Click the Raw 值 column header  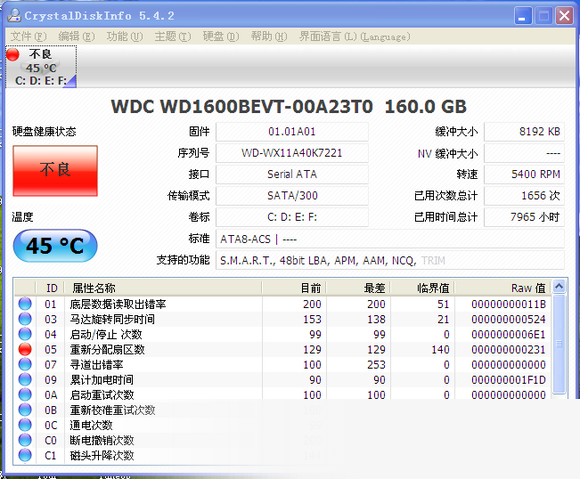coord(503,288)
